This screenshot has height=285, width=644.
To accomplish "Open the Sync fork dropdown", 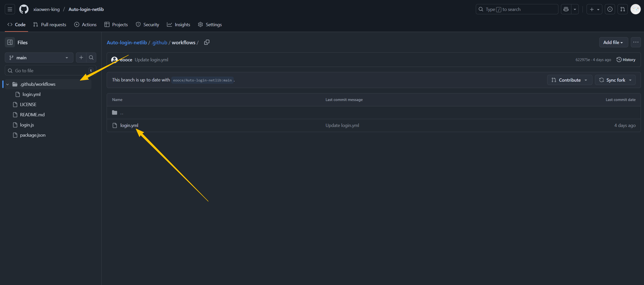I will point(615,80).
